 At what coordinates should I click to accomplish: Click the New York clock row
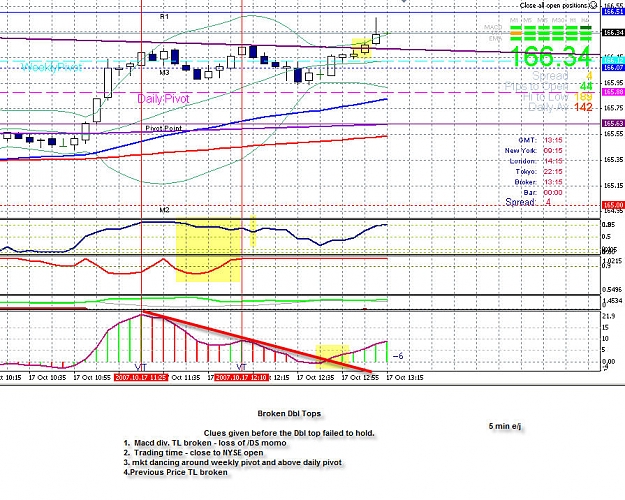[x=533, y=151]
